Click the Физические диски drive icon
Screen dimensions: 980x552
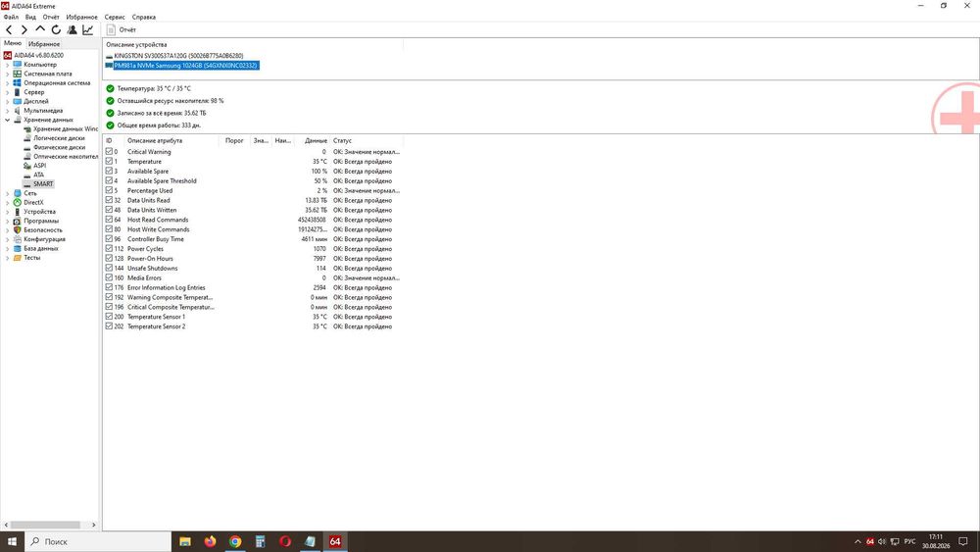coord(26,147)
